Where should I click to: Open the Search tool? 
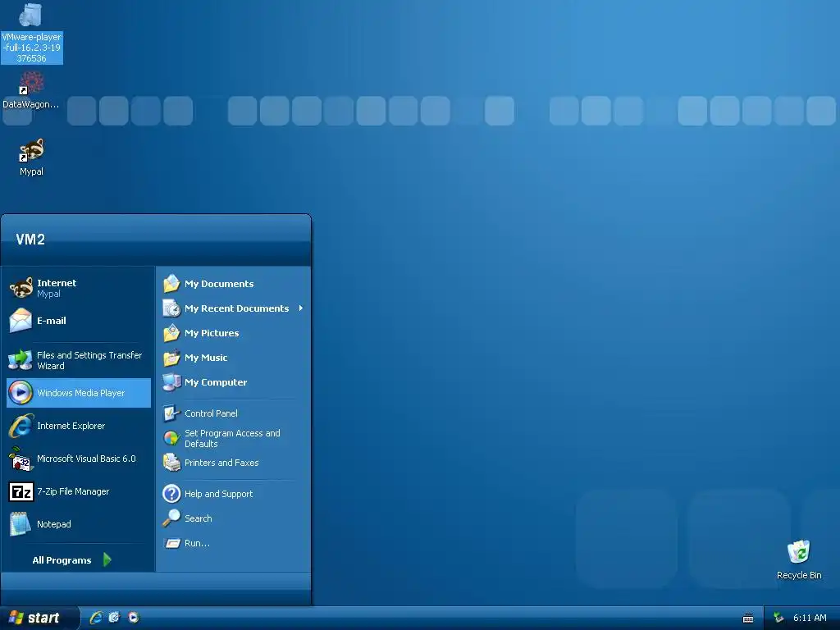click(233, 518)
